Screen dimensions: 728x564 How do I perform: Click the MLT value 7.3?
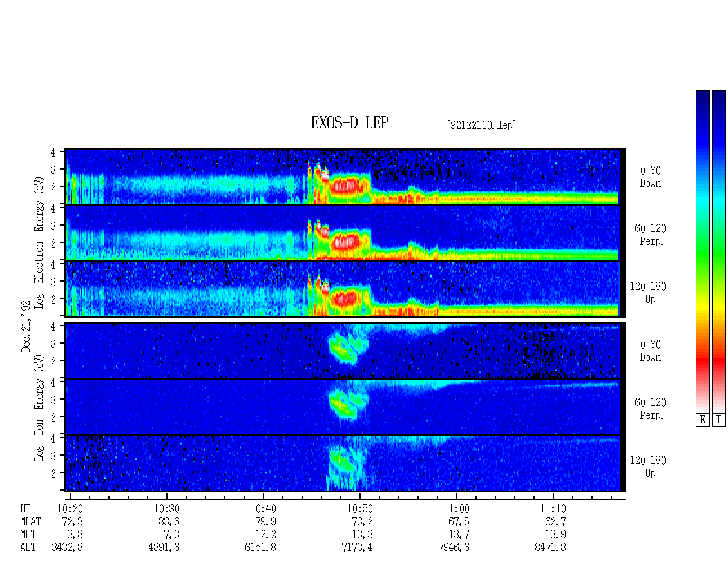[172, 534]
